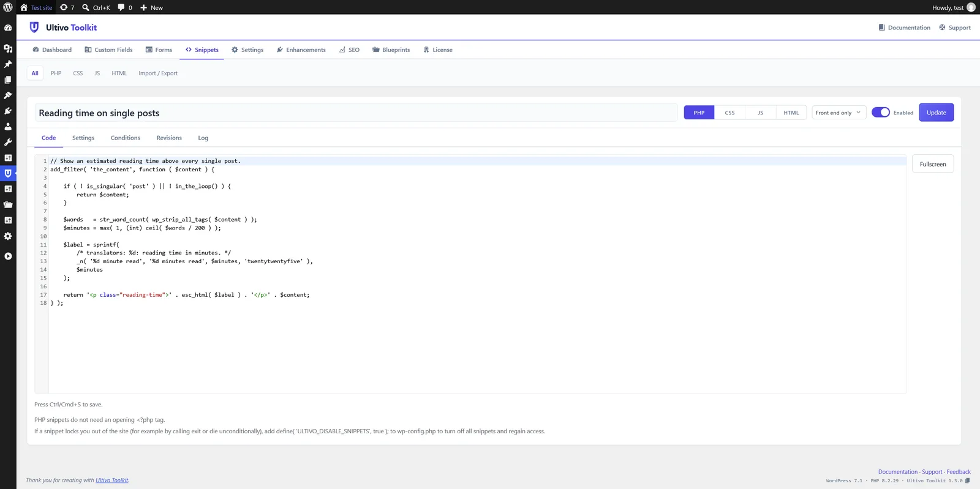Open the Ctrl+K search in admin bar
Image resolution: width=980 pixels, height=489 pixels.
click(x=96, y=7)
